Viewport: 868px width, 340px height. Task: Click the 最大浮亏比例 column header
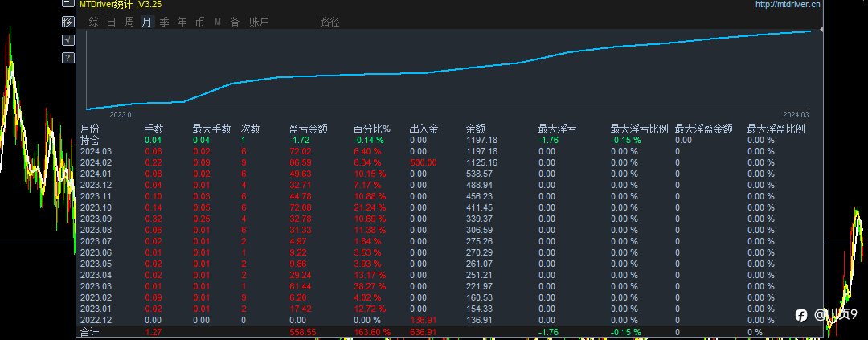tap(640, 129)
